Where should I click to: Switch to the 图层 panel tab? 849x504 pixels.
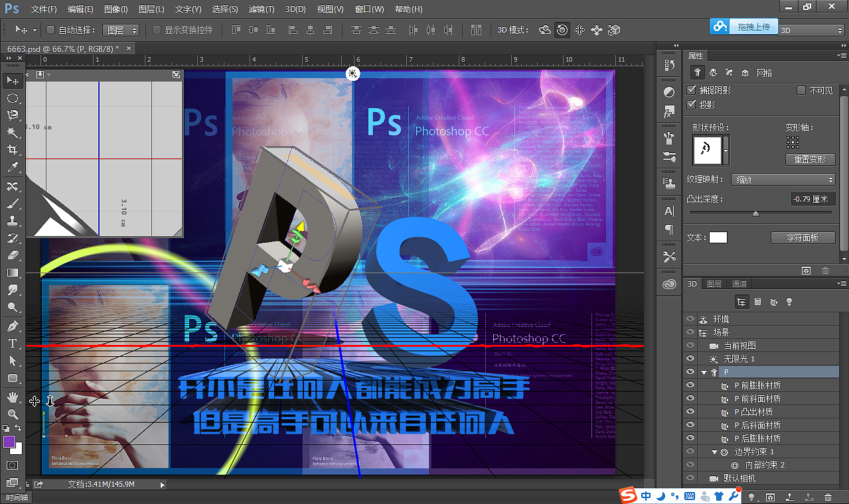[x=714, y=284]
